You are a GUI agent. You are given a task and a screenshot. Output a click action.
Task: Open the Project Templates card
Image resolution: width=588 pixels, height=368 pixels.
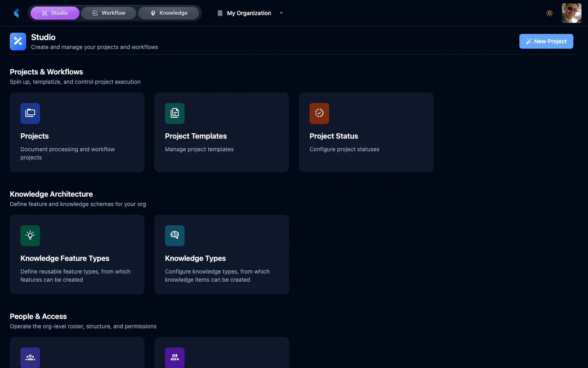click(x=221, y=132)
